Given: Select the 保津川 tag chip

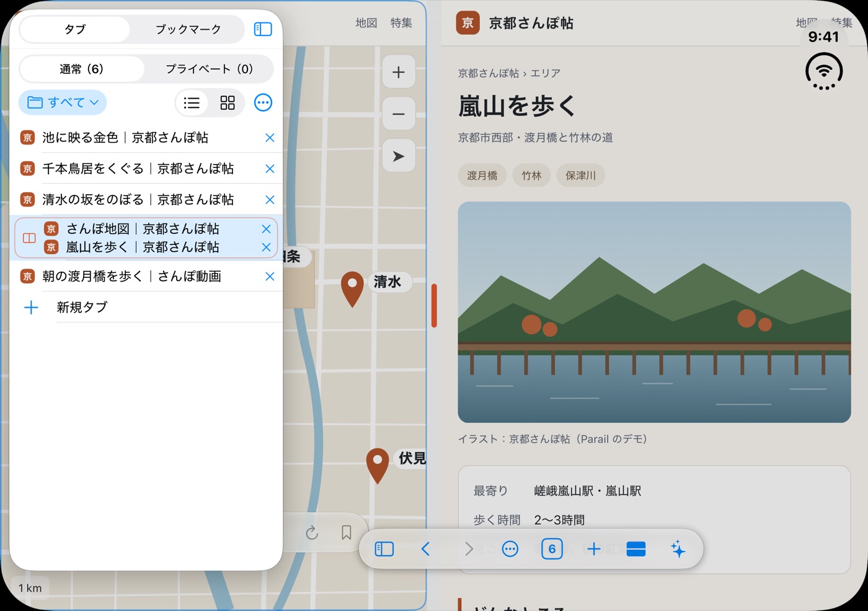Looking at the screenshot, I should click(581, 176).
